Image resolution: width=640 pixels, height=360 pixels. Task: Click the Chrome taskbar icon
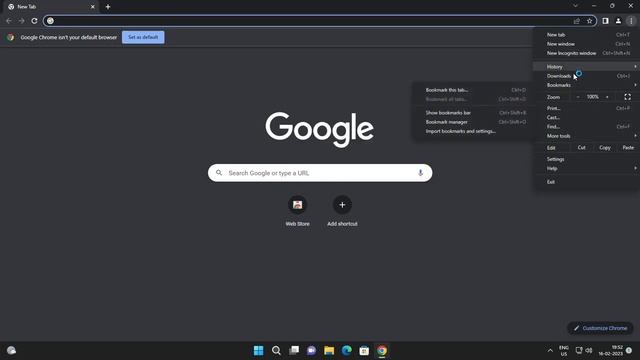click(x=382, y=351)
